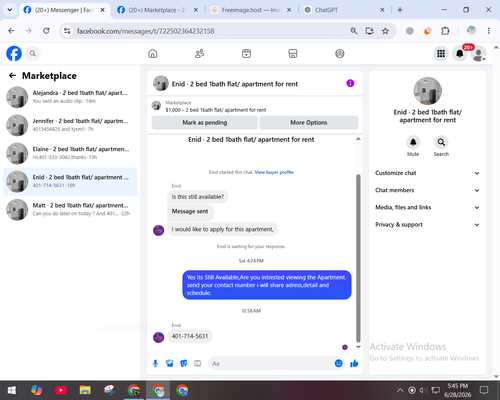Click the chat header Enid listing title

[x=235, y=84]
